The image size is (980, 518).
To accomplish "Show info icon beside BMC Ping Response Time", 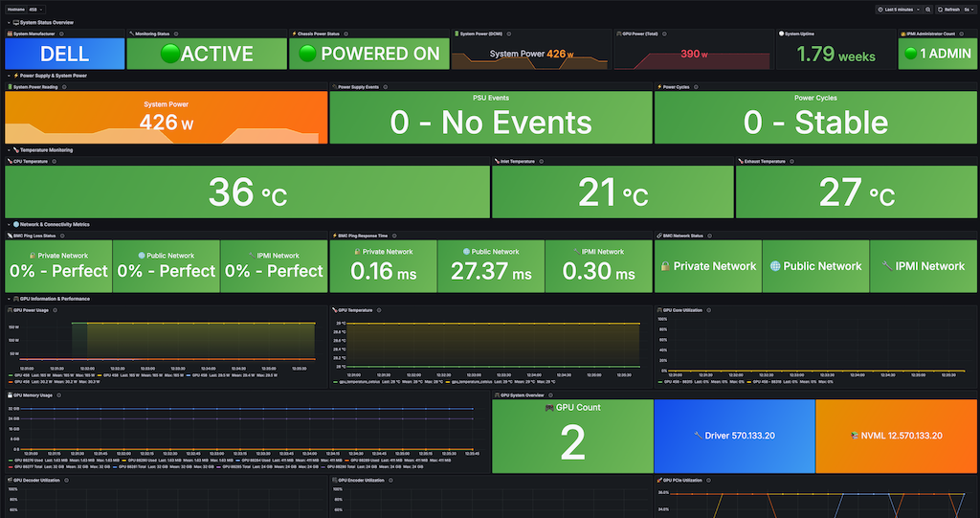I will pyautogui.click(x=394, y=236).
